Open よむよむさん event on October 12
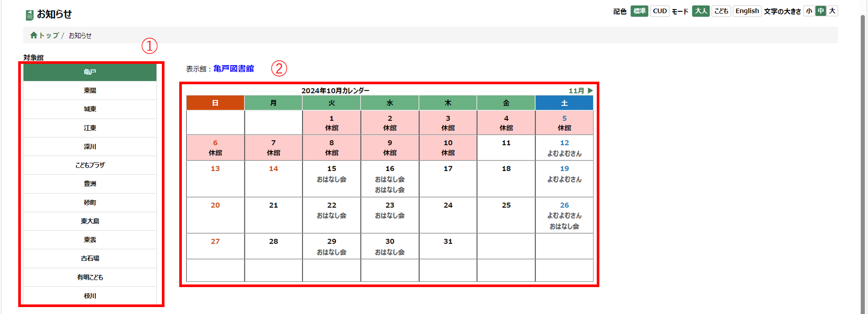The width and height of the screenshot is (868, 314). pyautogui.click(x=564, y=153)
